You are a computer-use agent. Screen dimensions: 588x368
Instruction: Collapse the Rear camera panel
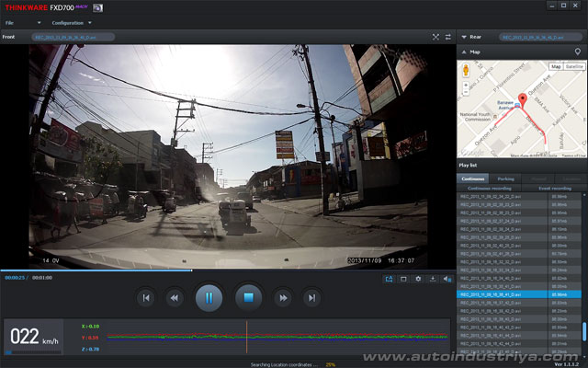coord(464,37)
